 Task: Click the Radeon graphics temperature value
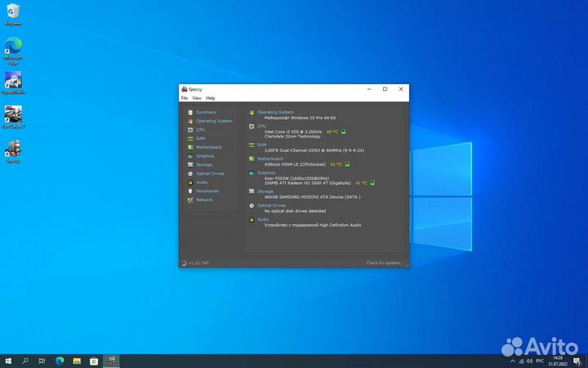click(361, 183)
